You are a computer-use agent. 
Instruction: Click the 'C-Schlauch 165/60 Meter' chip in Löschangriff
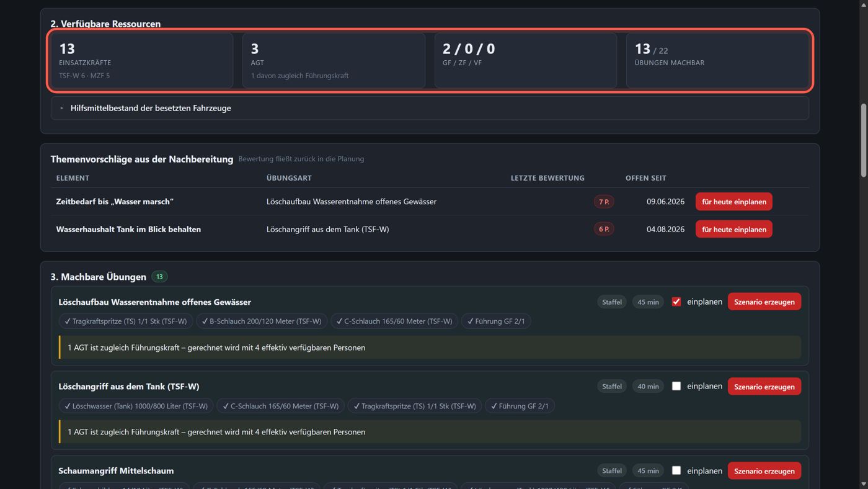pyautogui.click(x=281, y=406)
